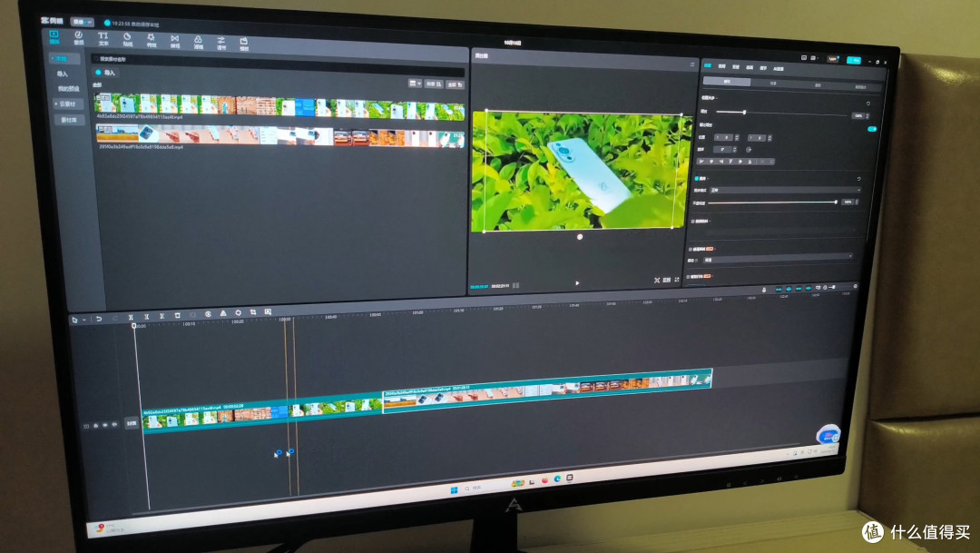Screen dimensions: 980x553
Task: Enter fullscreen preview in the player
Action: click(677, 280)
